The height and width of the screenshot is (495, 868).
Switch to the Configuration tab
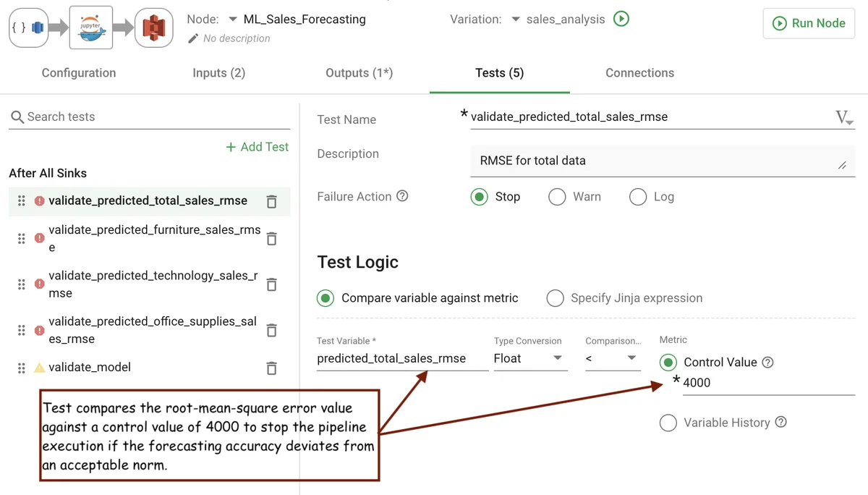[x=79, y=73]
